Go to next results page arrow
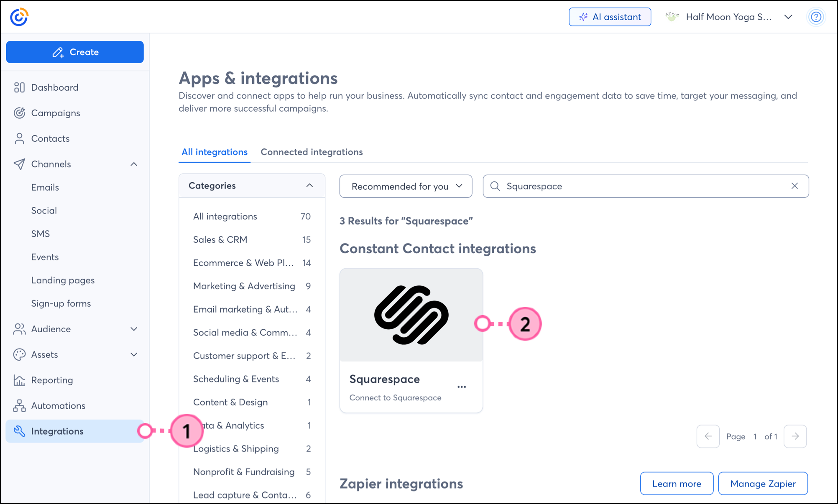 point(795,436)
